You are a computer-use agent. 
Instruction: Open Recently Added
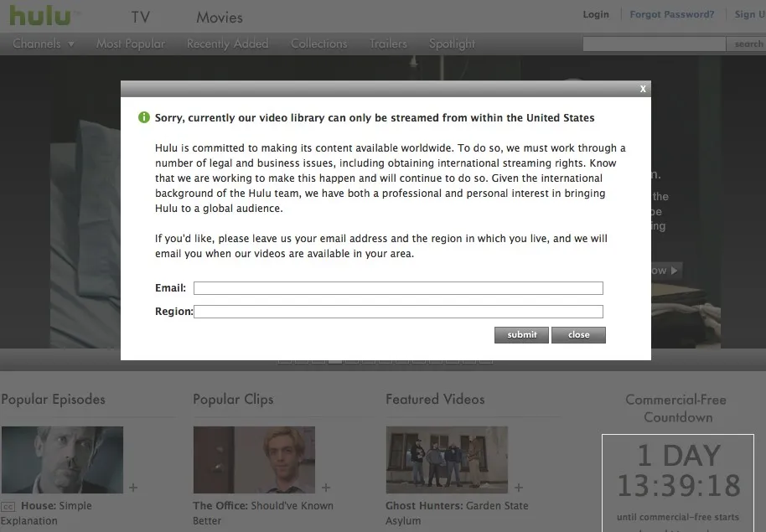(x=227, y=44)
